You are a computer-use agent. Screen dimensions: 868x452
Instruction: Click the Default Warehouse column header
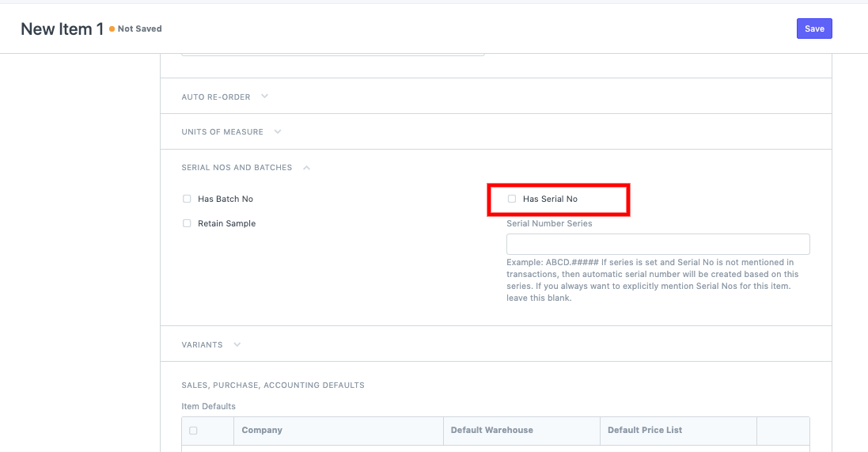(x=491, y=430)
